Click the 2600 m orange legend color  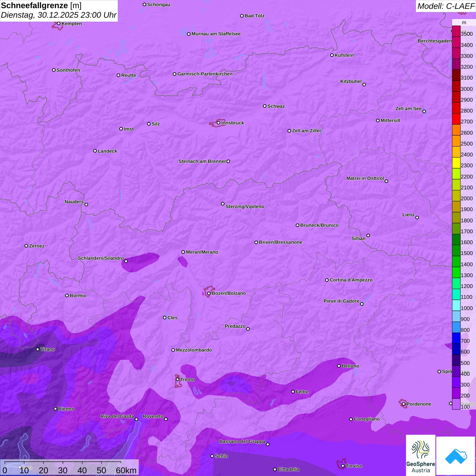pos(456,130)
